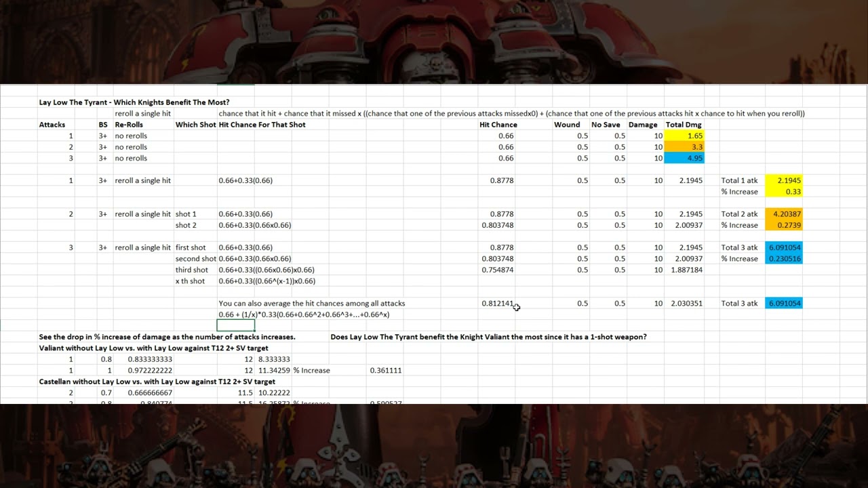Select the 1.887184 total damage cell
The image size is (868, 488).
coord(686,270)
